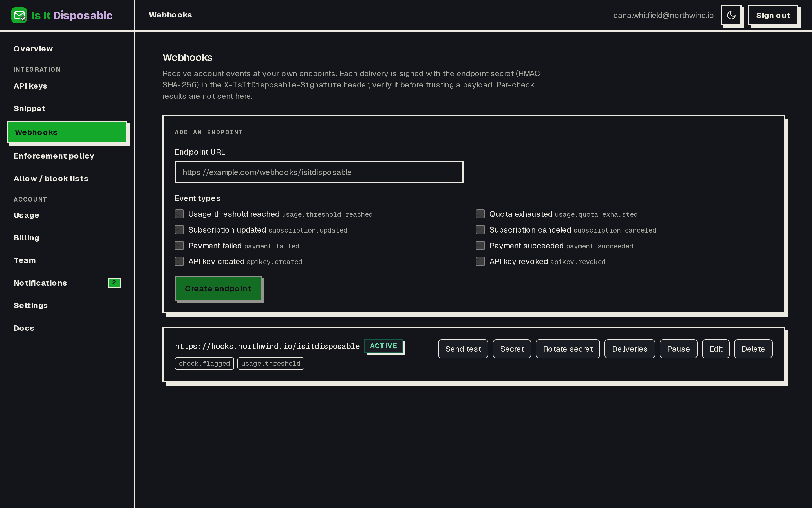
Task: Tick the Payment succeeded checkbox
Action: (x=480, y=246)
